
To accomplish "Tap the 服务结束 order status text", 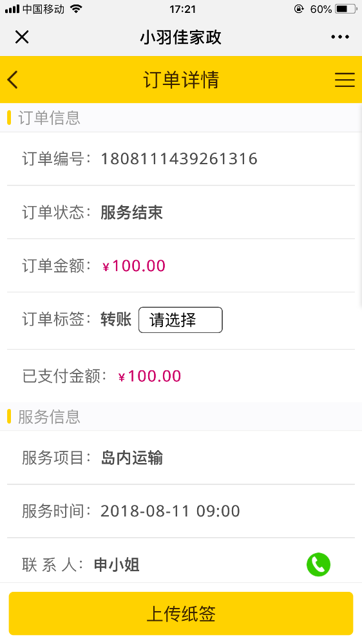I will [x=132, y=213].
